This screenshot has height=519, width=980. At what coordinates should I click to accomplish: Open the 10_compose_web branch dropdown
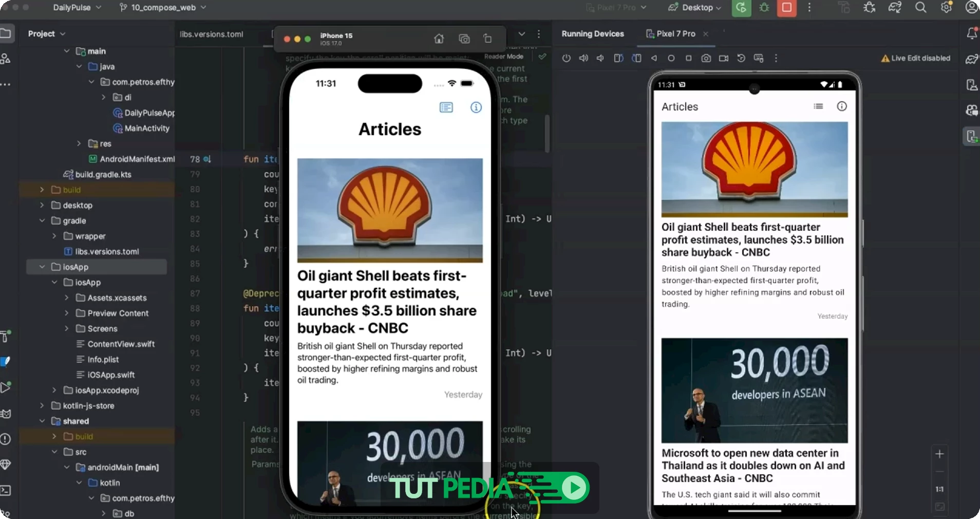click(163, 8)
